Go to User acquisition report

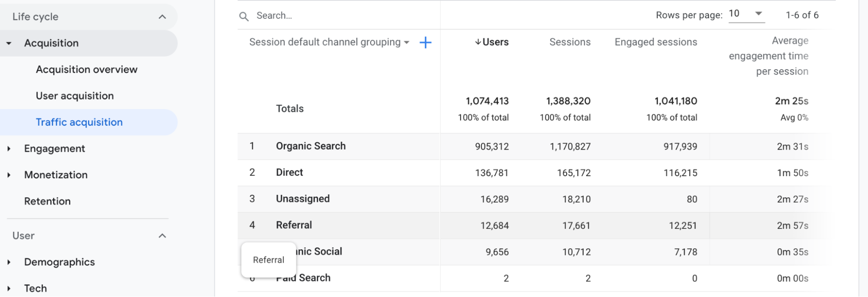[75, 96]
